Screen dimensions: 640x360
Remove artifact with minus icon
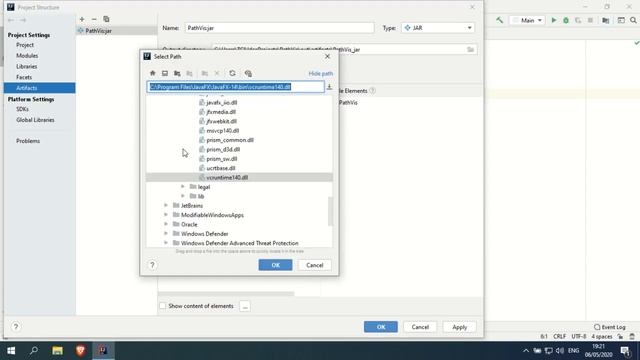[94, 19]
